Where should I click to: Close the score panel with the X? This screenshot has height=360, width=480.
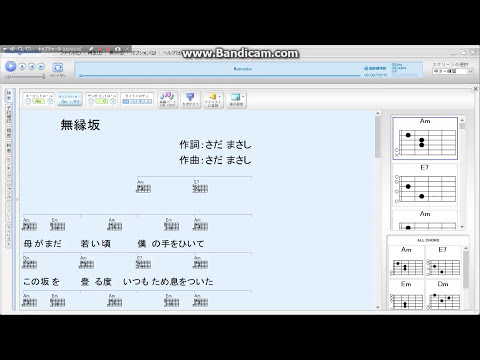476,89
